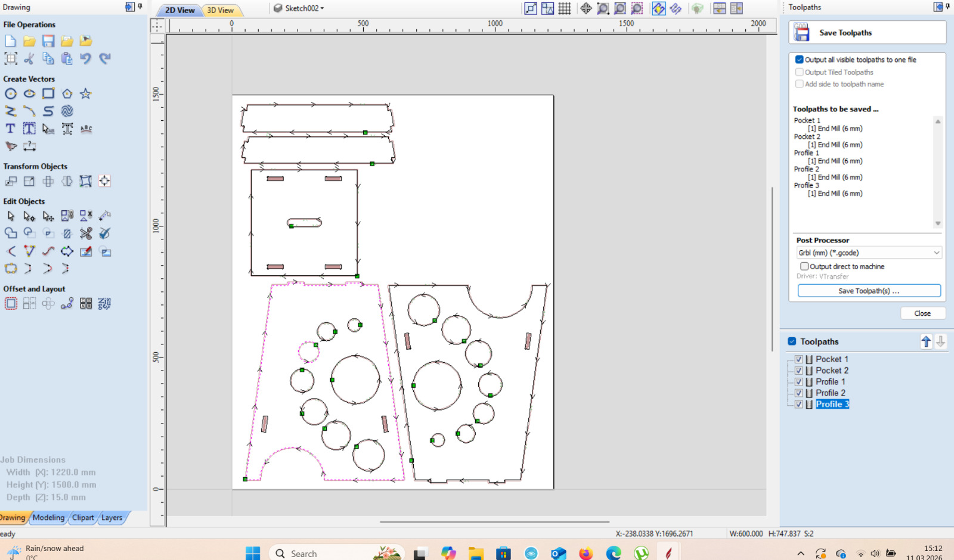Uncheck the Pocket 1 toolpath checkbox
Viewport: 954px width, 560px height.
point(799,359)
